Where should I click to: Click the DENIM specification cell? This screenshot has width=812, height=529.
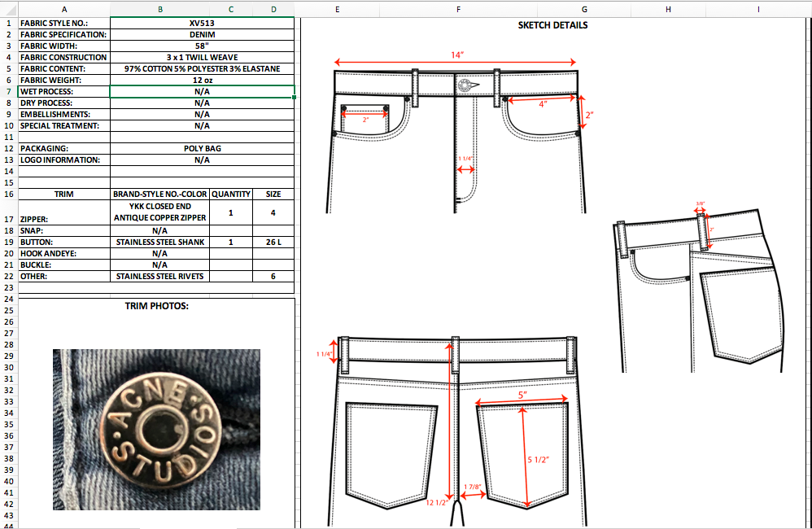tap(202, 35)
